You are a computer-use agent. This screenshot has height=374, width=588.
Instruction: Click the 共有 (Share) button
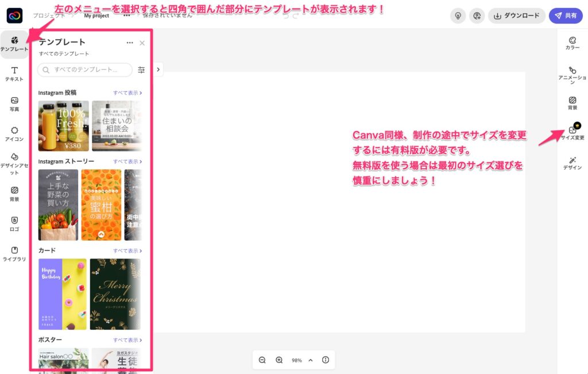[x=566, y=16]
